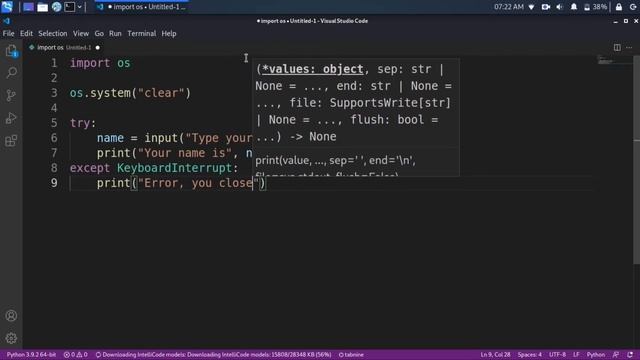Select the VS Code window in taskbar
640x360 pixels.
click(x=142, y=7)
